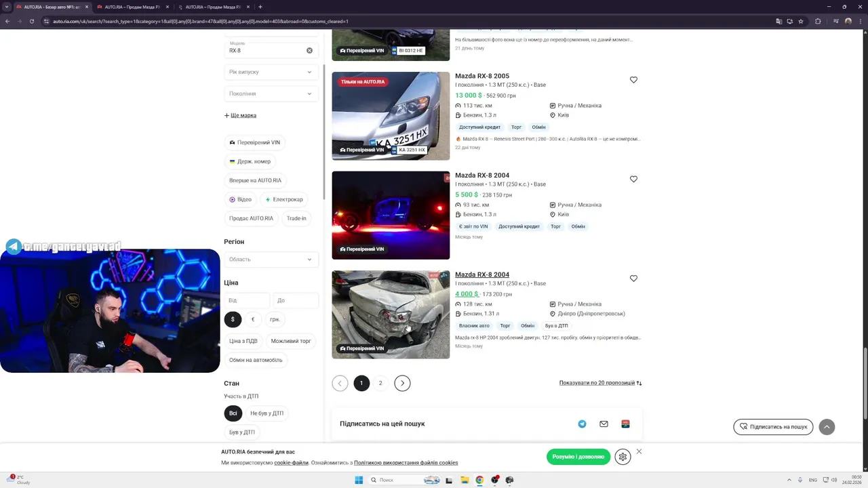Select Був у ДТП option
The height and width of the screenshot is (488, 868).
[x=242, y=432]
